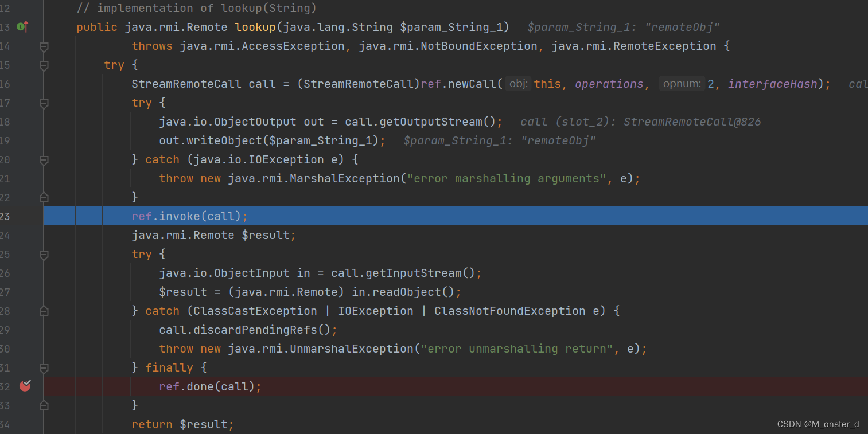Screen dimensions: 868x434
Task: Click the UnmarshalException class name
Action: coord(351,349)
